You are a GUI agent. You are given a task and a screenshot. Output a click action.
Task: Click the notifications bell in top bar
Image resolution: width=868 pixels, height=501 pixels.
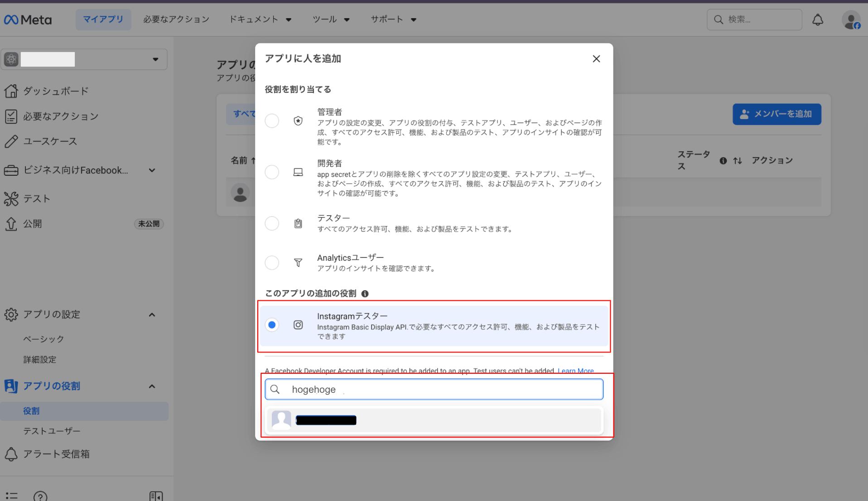[x=818, y=19]
